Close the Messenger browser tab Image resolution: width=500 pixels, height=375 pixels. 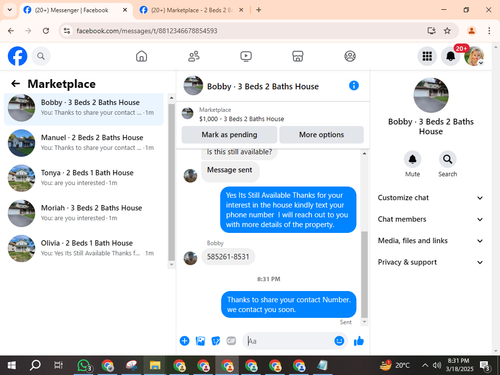(125, 10)
